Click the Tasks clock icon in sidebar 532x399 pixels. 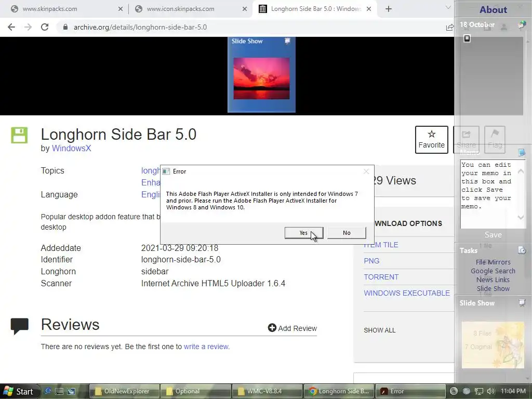click(522, 250)
